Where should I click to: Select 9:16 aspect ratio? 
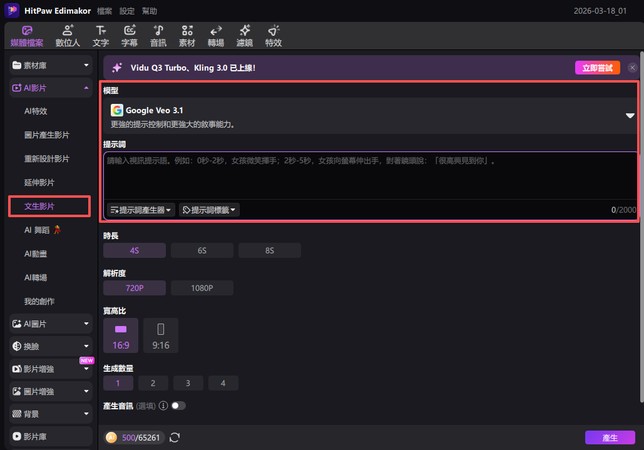pyautogui.click(x=161, y=335)
